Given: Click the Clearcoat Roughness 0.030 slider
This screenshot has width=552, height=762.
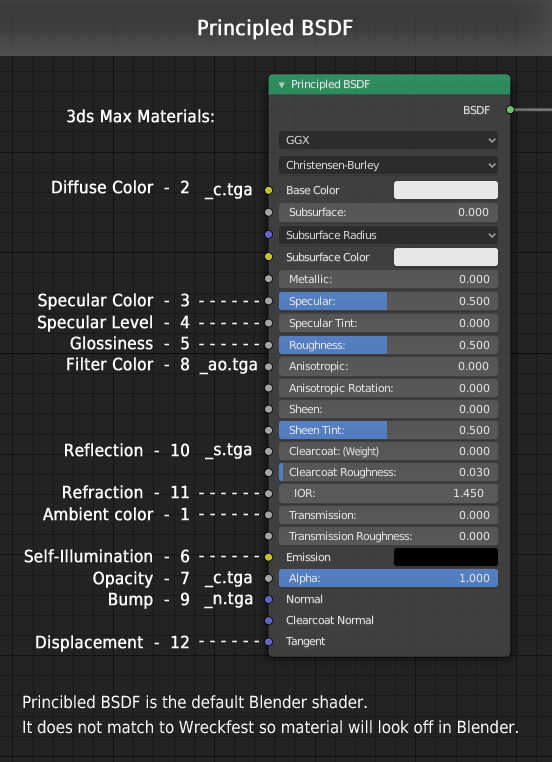Looking at the screenshot, I should [388, 472].
